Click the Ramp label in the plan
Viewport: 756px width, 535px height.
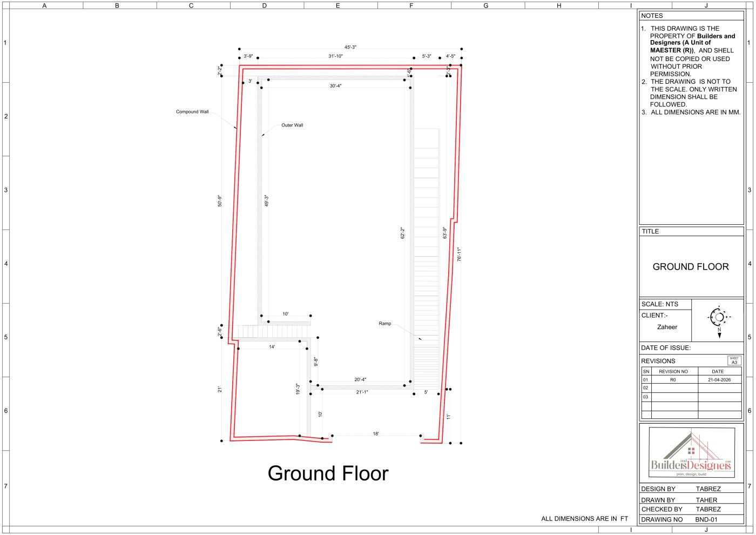[x=385, y=324]
